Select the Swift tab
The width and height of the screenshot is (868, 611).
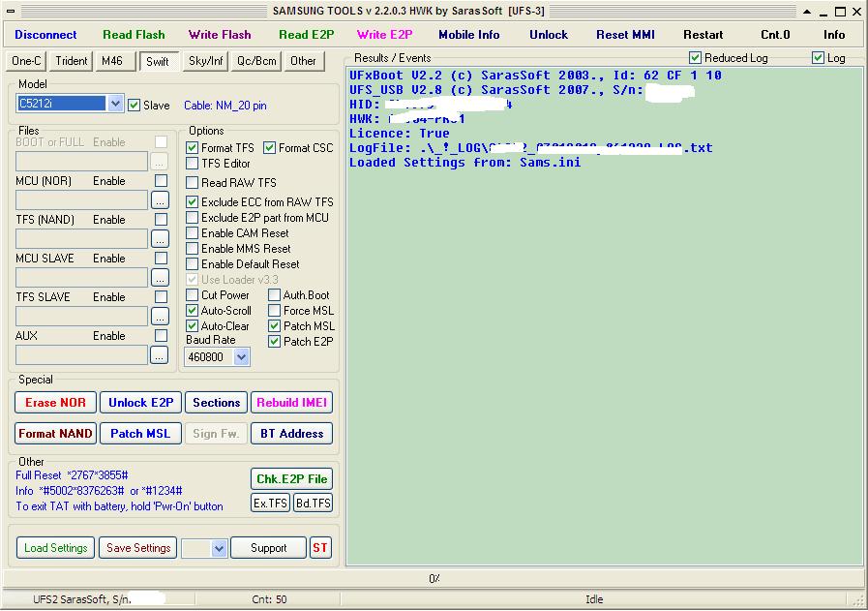(x=158, y=62)
